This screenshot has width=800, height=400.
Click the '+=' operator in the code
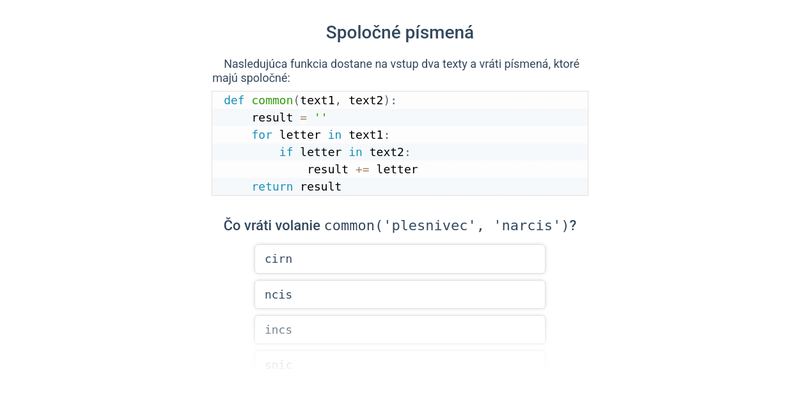click(362, 169)
